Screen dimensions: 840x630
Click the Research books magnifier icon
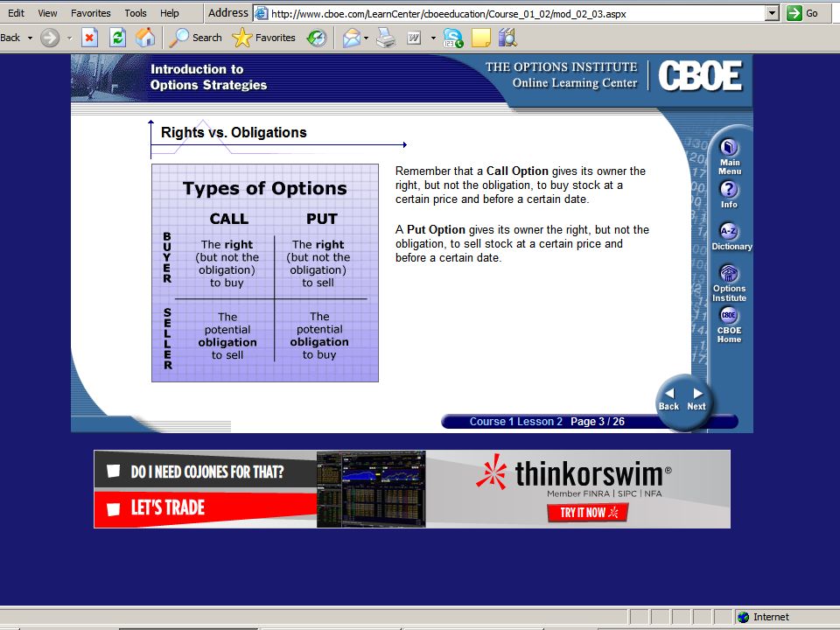pyautogui.click(x=507, y=38)
